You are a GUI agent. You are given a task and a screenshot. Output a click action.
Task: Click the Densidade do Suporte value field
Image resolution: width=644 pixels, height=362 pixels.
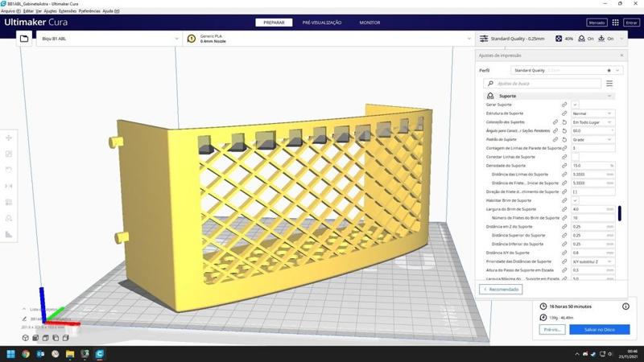pos(592,166)
